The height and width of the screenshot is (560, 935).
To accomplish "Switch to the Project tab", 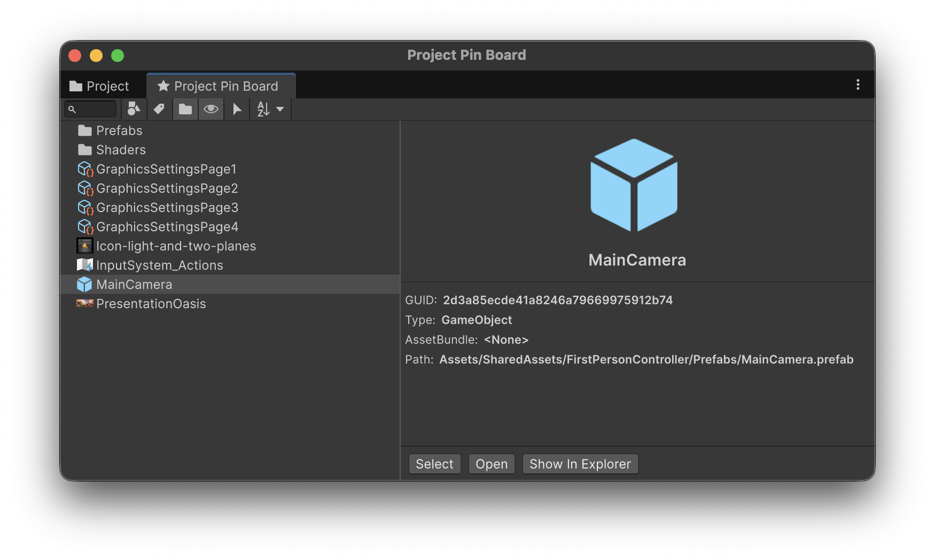I will point(100,86).
